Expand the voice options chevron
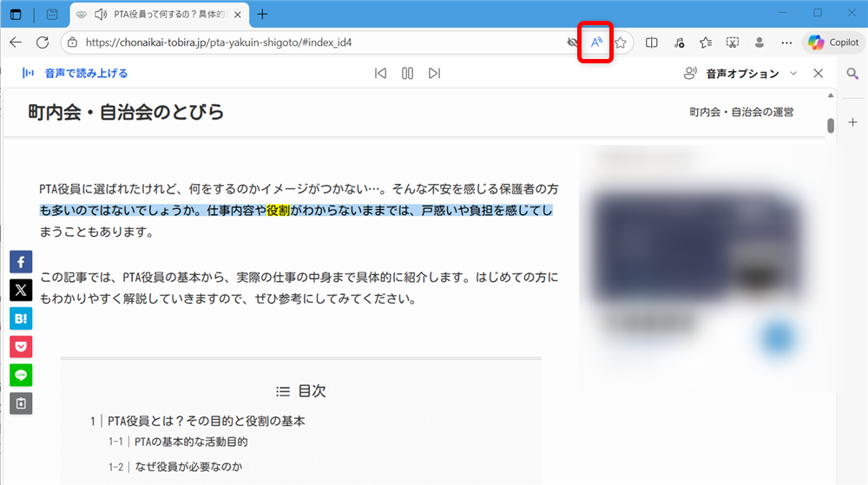This screenshot has width=868, height=485. (793, 74)
